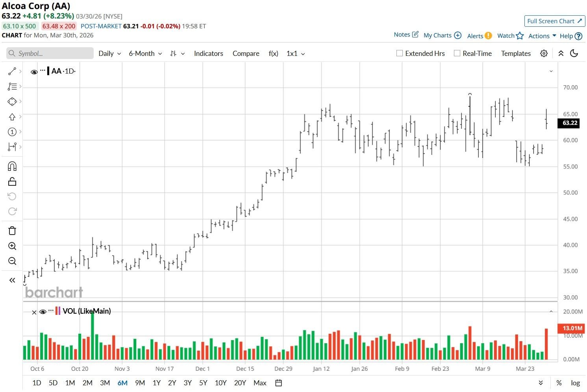Open the Templates menu

click(x=516, y=54)
